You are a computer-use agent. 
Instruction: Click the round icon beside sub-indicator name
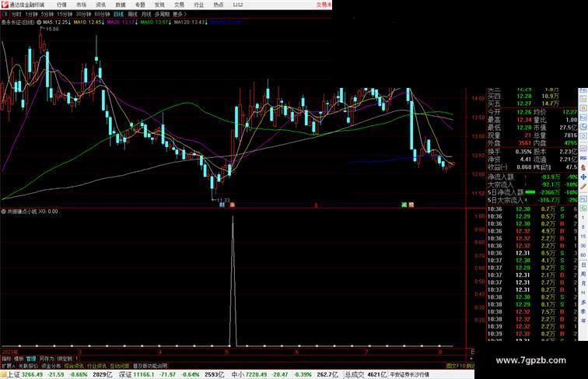pos(3,212)
